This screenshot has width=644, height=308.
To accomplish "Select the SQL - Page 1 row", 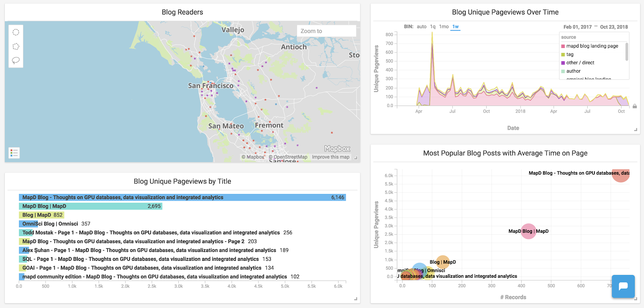I will 145,259.
